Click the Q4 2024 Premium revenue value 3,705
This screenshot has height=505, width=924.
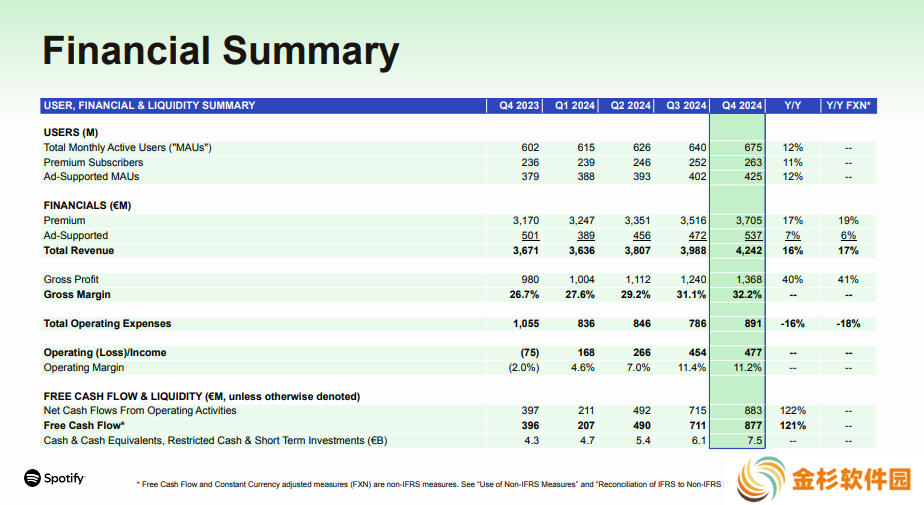coord(748,220)
